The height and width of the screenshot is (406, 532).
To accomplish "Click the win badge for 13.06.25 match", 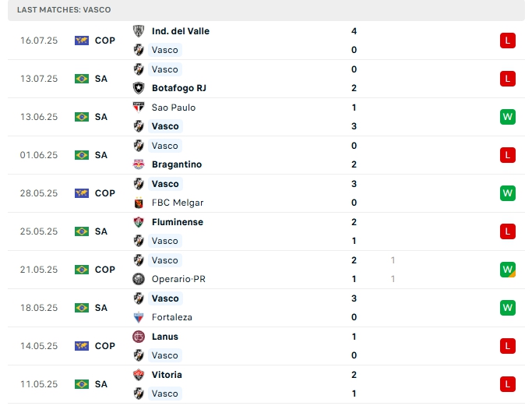I will tap(508, 117).
